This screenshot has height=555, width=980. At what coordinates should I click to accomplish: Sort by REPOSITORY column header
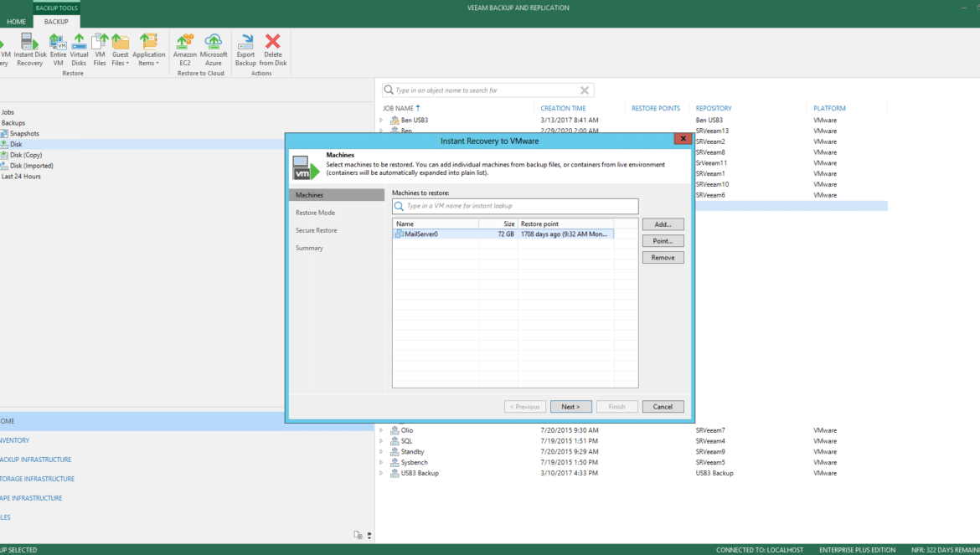point(714,108)
